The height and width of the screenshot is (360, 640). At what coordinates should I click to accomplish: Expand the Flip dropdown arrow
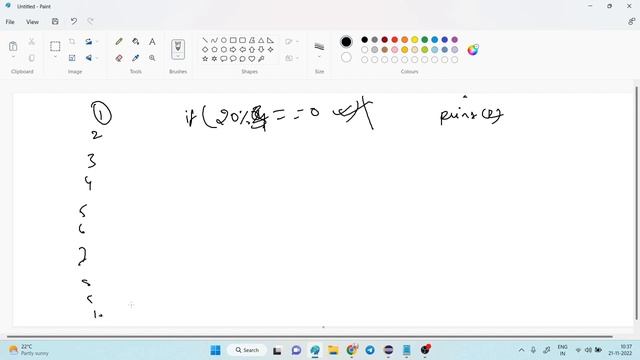97,58
